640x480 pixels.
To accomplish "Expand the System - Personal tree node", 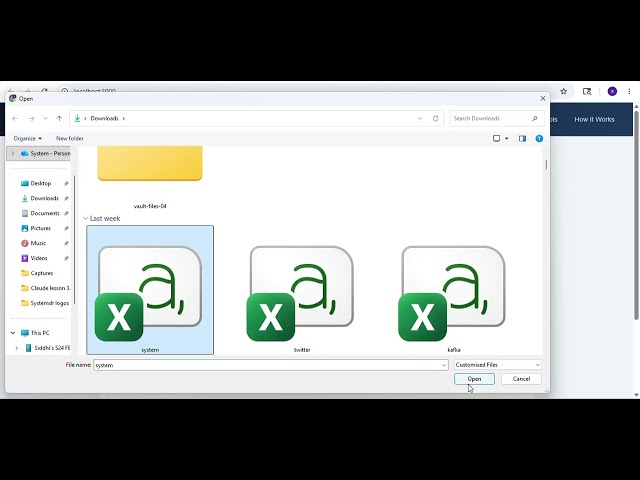I will point(13,153).
